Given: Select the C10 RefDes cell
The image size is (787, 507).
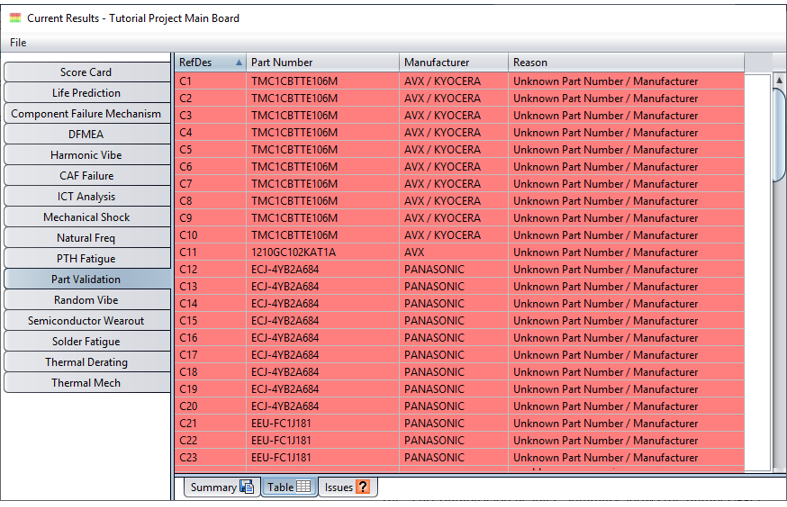Looking at the screenshot, I should click(211, 235).
